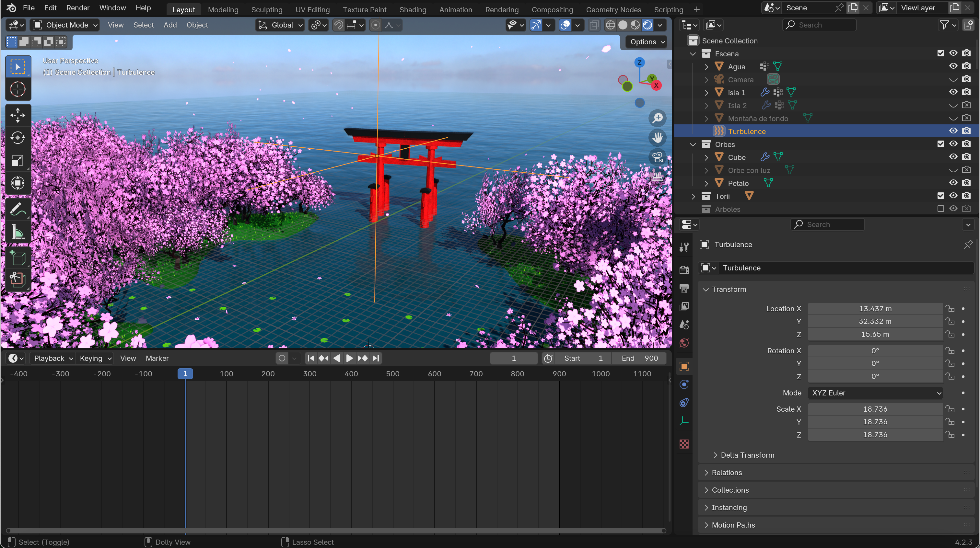Lock the Location X value
Image resolution: width=980 pixels, height=548 pixels.
[x=950, y=308]
